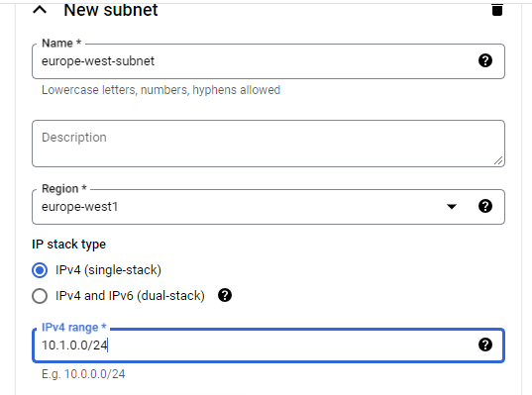Click the Description box resize handle

498,160
